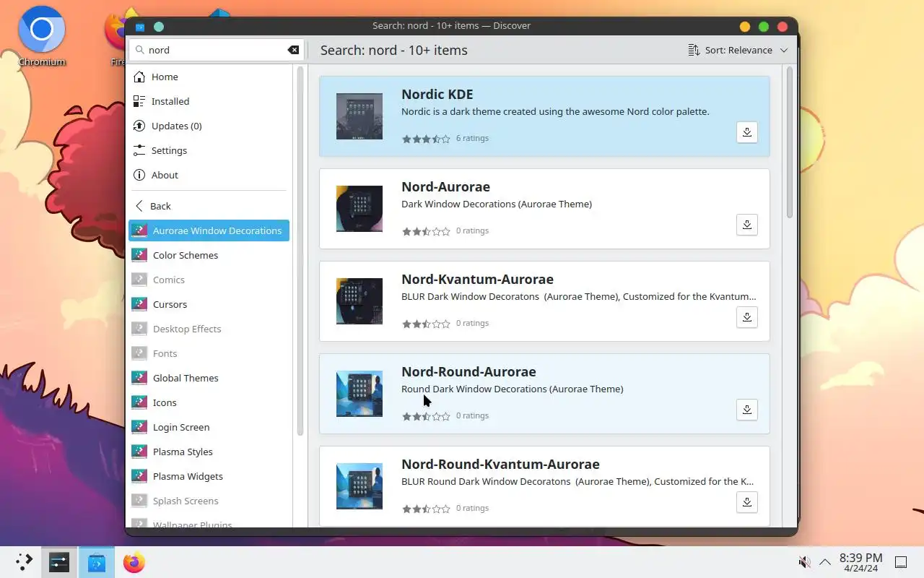Image resolution: width=924 pixels, height=578 pixels.
Task: Open the clock showing 8:39 PM
Action: pyautogui.click(x=860, y=562)
